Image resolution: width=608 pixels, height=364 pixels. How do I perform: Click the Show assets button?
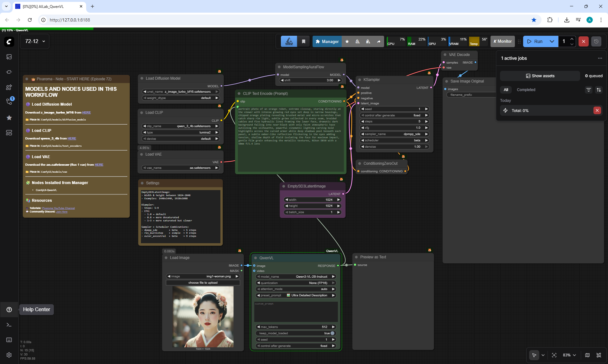click(x=540, y=76)
